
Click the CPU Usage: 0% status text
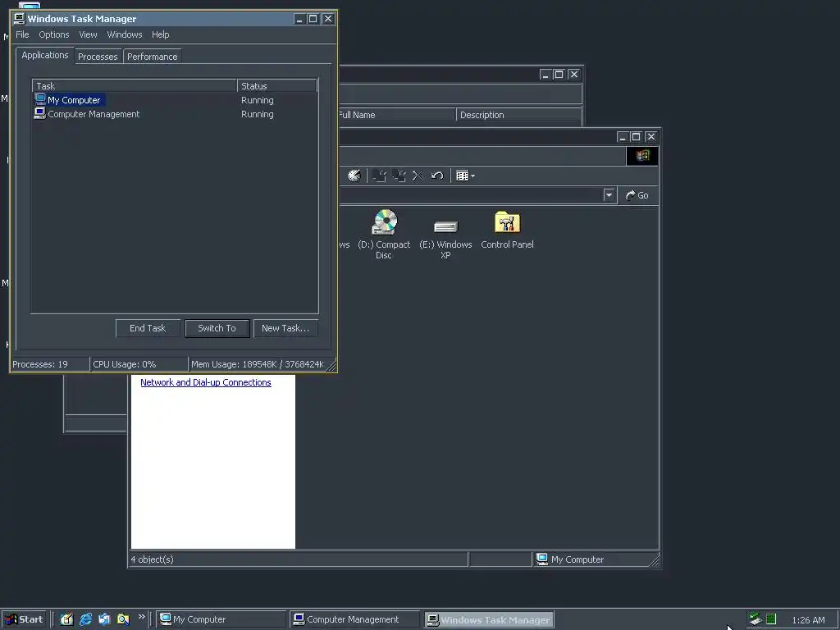(x=125, y=364)
